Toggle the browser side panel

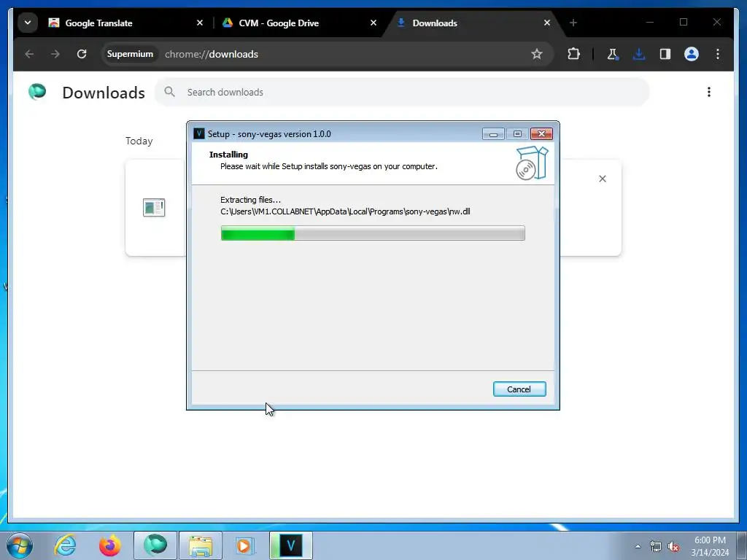665,54
